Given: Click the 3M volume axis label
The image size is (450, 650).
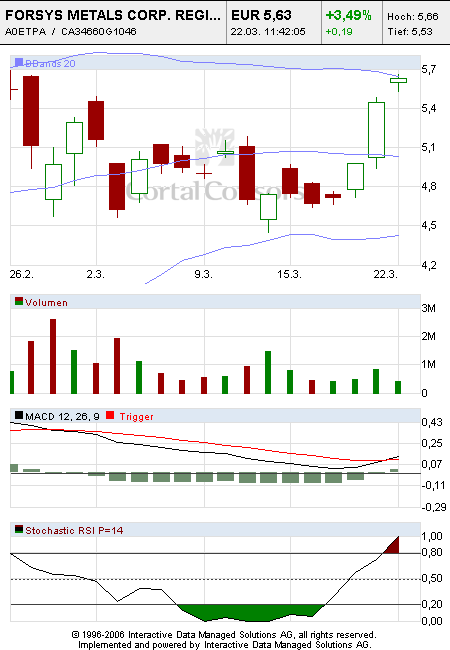Looking at the screenshot, I should click(x=428, y=308).
